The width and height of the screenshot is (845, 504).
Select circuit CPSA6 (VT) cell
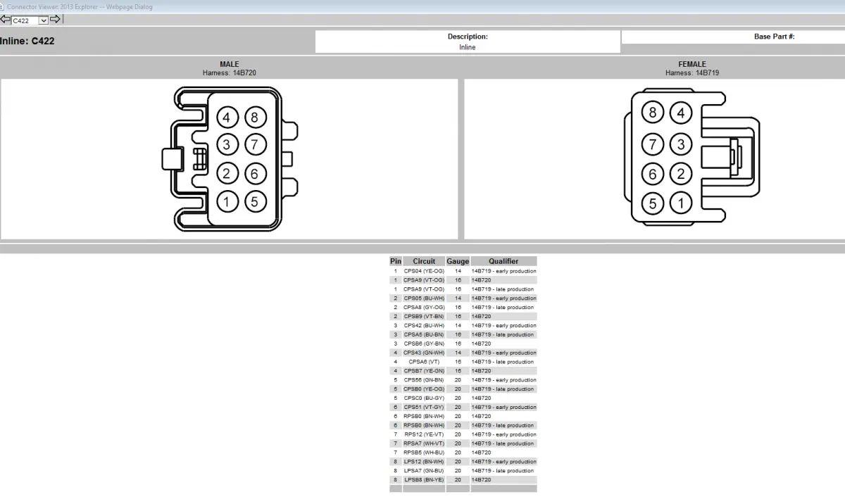tap(424, 362)
